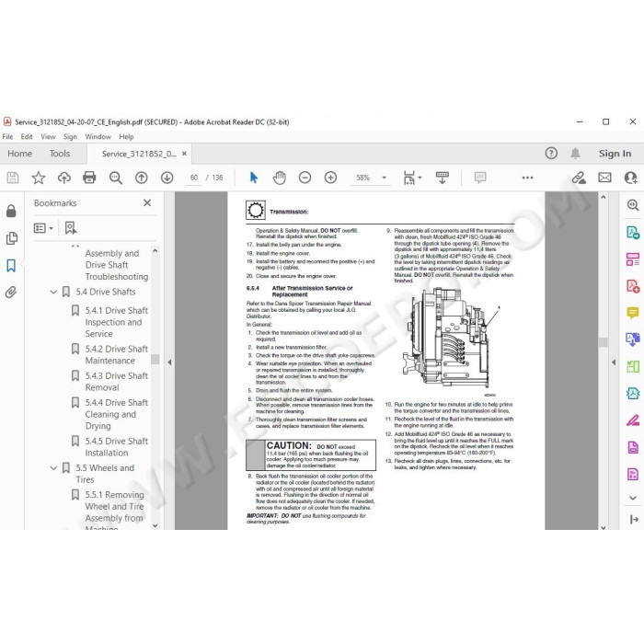Open the Sign menu

coord(70,136)
